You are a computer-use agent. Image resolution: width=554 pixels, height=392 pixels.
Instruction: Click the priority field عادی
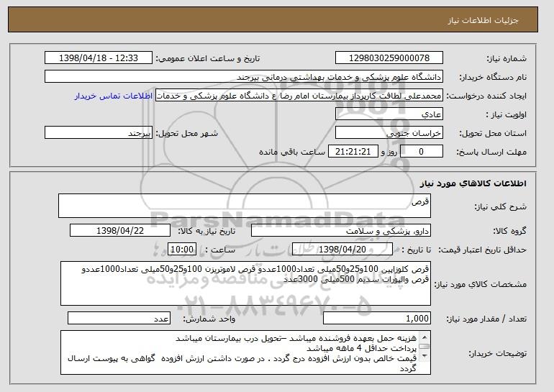click(389, 114)
